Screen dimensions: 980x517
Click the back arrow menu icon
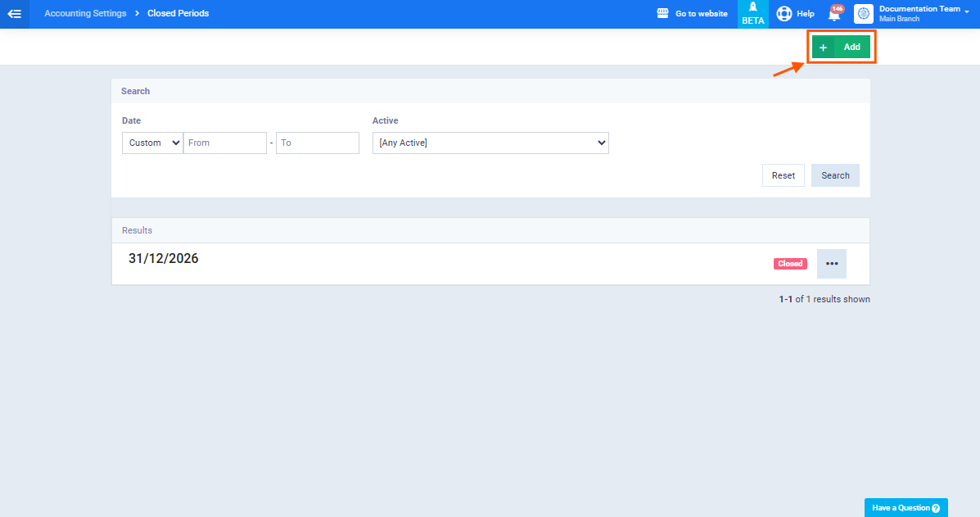pos(15,14)
